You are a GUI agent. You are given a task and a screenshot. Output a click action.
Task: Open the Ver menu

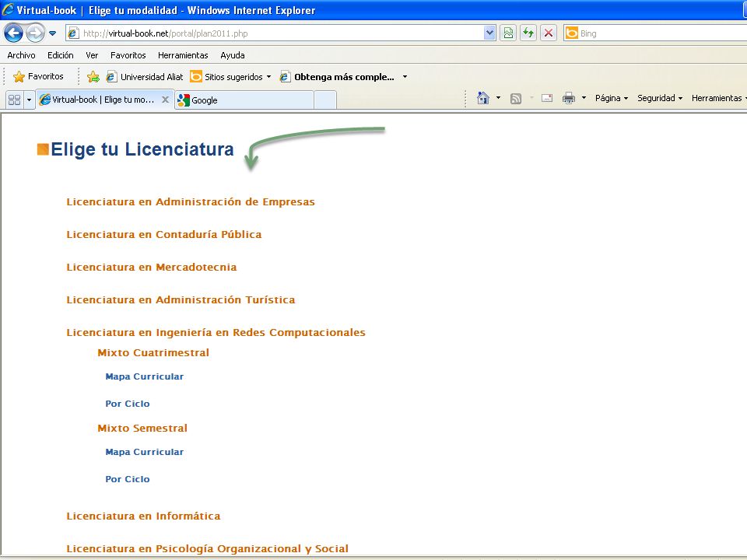(92, 55)
